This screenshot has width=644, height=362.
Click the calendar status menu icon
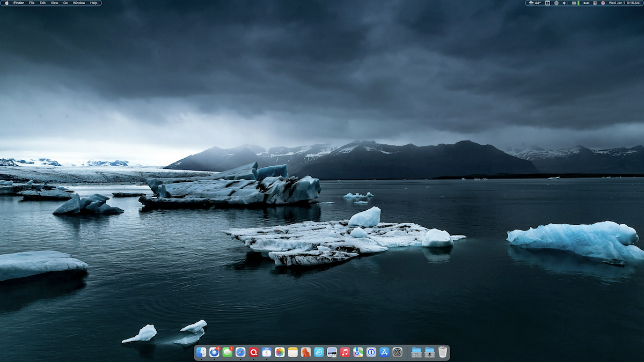coord(547,3)
